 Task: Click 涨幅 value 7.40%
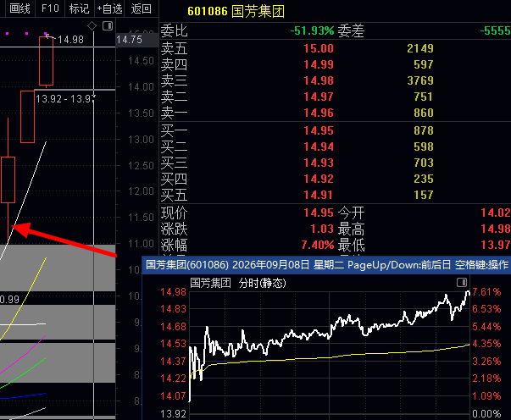318,245
